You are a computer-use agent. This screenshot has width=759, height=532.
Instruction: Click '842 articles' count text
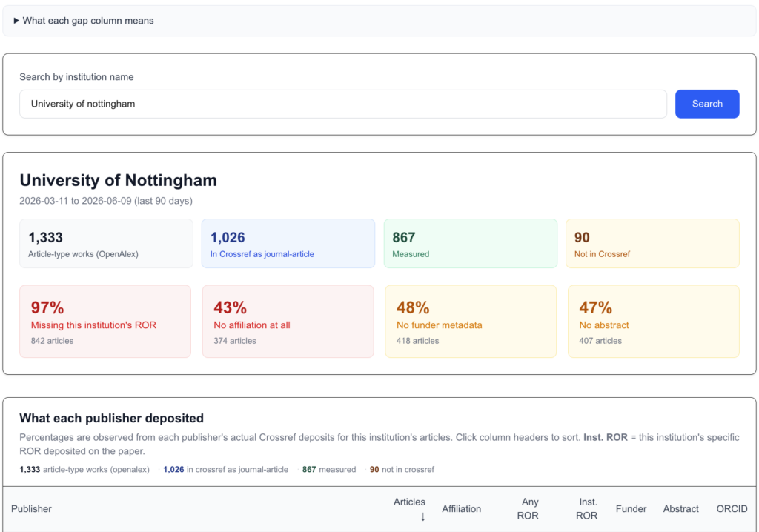click(53, 341)
